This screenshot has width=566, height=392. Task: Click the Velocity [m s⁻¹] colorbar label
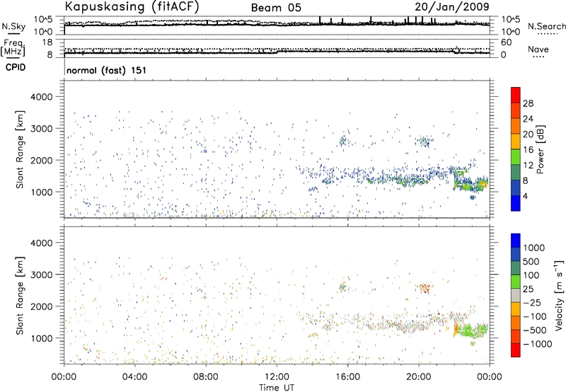(x=559, y=295)
